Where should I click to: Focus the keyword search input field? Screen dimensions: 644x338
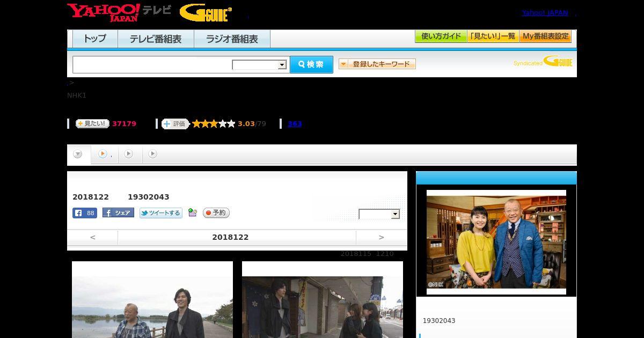[152, 64]
